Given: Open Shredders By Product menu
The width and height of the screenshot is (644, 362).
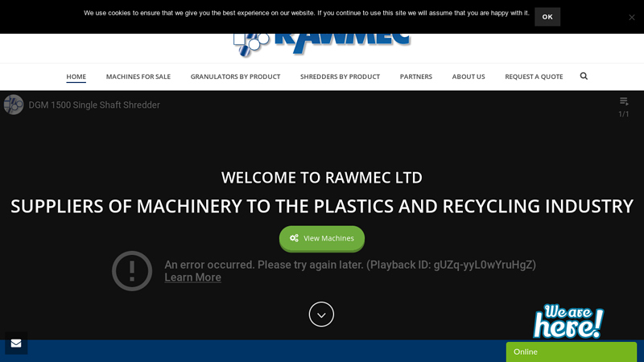Looking at the screenshot, I should 340,76.
